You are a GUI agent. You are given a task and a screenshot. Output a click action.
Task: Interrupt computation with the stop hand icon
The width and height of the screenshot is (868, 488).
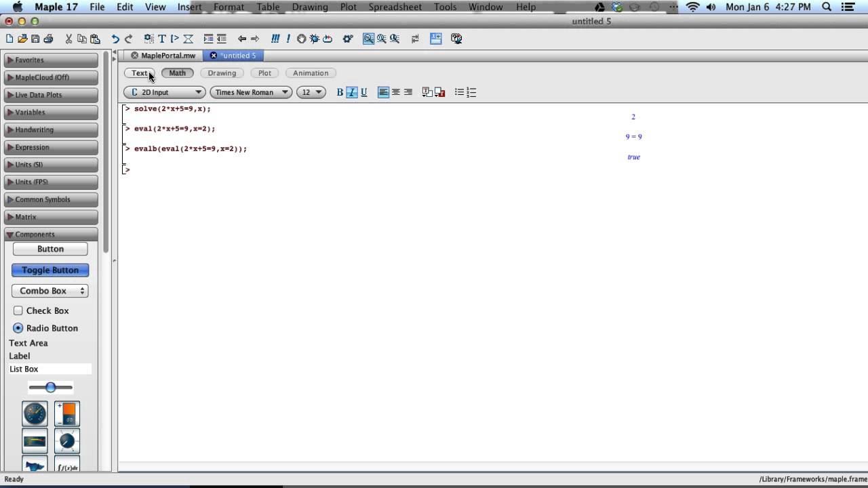coord(302,39)
